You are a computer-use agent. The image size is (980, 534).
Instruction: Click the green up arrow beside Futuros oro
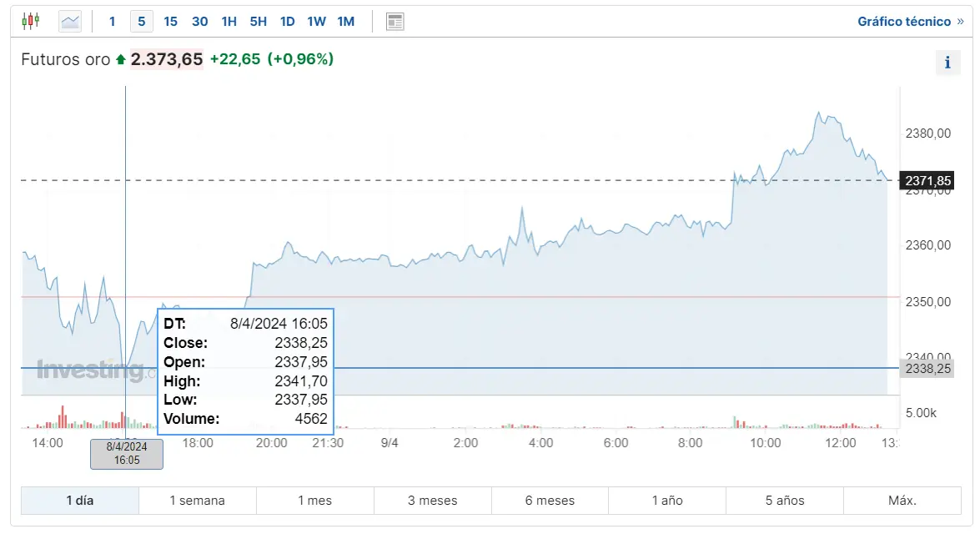[x=121, y=60]
